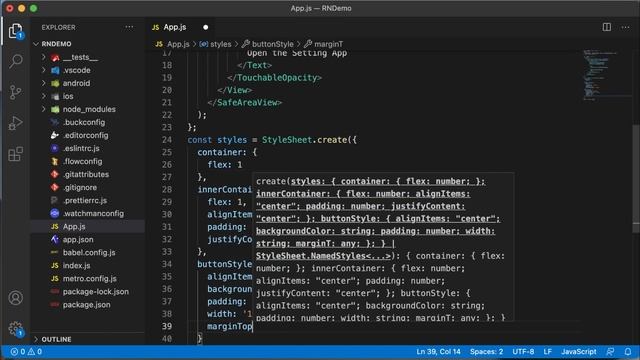
Task: Open package.json file
Action: click(87, 305)
